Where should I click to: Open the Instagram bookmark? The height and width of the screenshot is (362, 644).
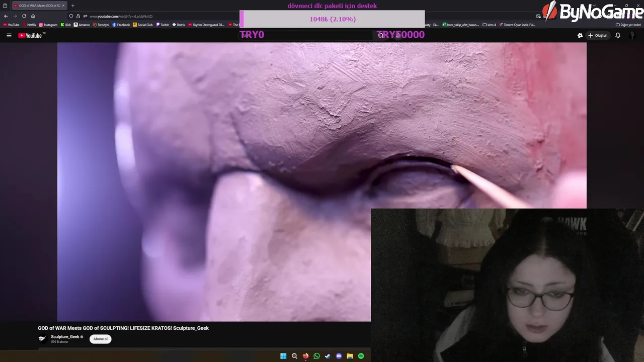48,25
